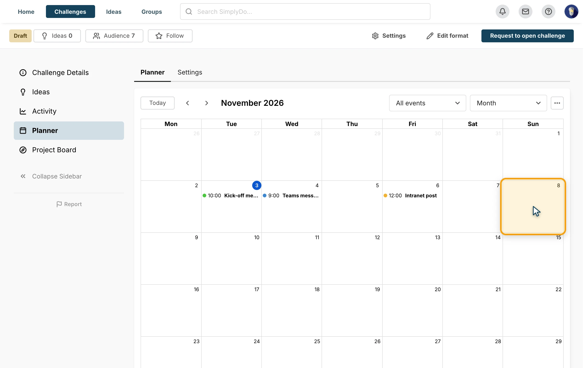Screen dimensions: 588x368
Task: Switch to the Settings tab beside Planner
Action: coord(190,72)
